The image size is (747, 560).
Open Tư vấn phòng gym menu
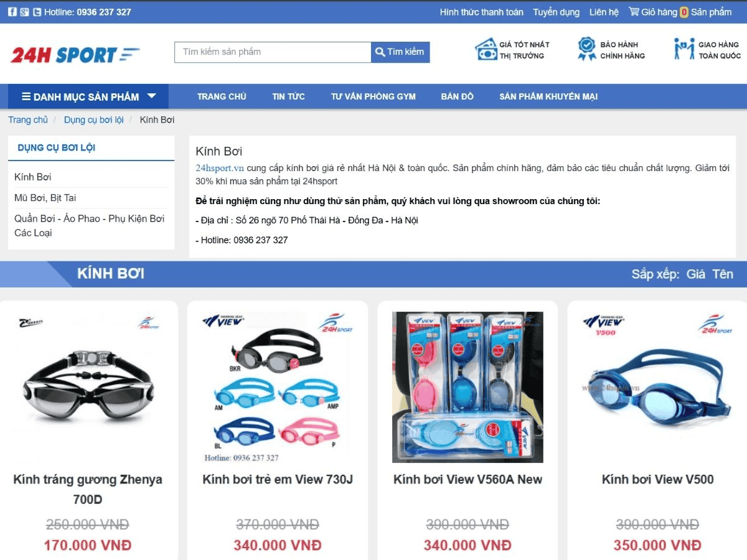point(373,96)
